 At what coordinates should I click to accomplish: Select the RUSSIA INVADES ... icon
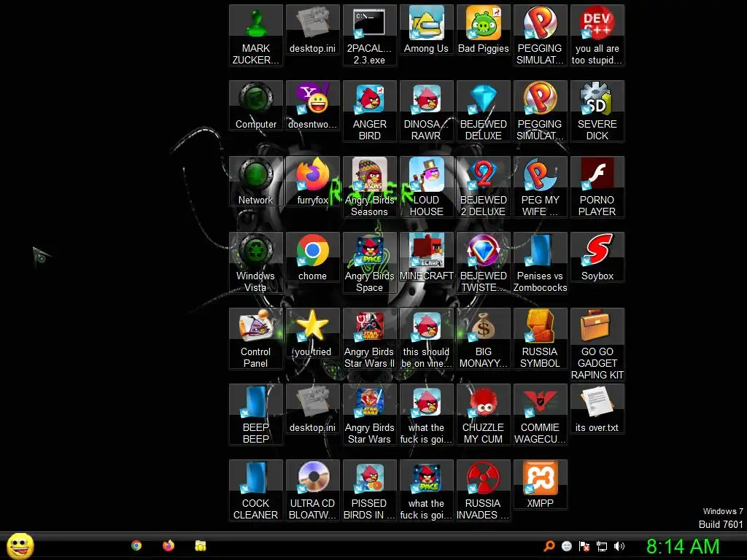tap(483, 489)
